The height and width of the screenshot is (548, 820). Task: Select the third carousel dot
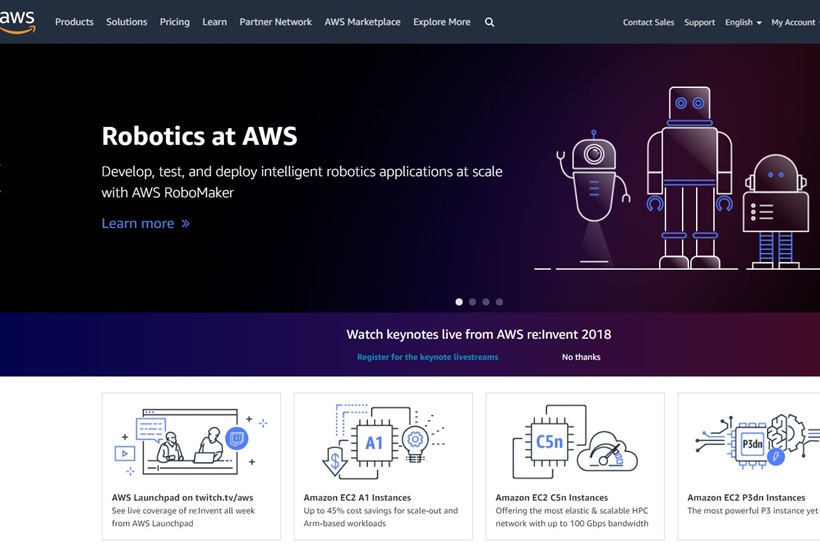pos(486,302)
